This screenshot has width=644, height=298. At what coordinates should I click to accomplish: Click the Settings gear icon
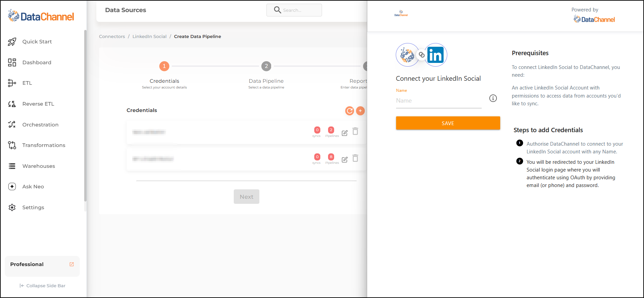12,208
